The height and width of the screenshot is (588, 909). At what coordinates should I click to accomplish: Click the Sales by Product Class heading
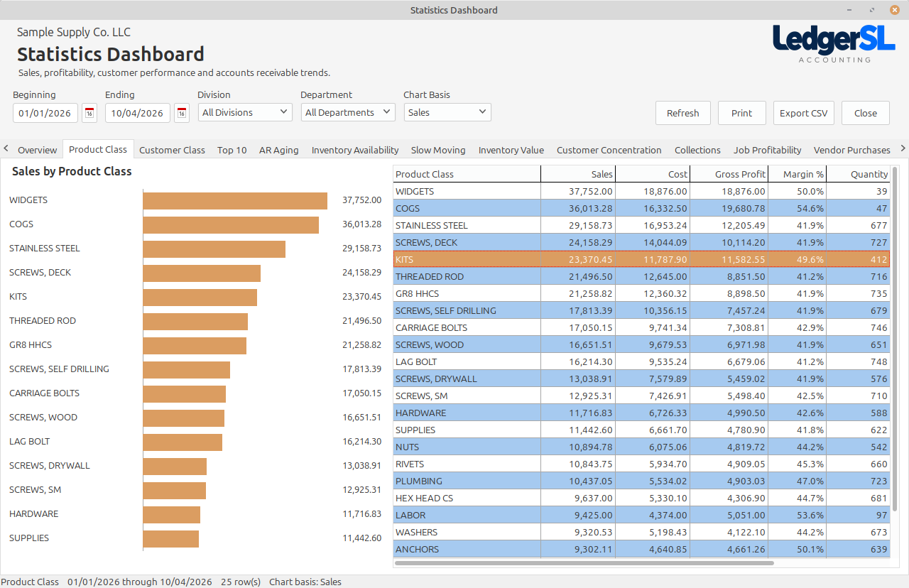(72, 171)
